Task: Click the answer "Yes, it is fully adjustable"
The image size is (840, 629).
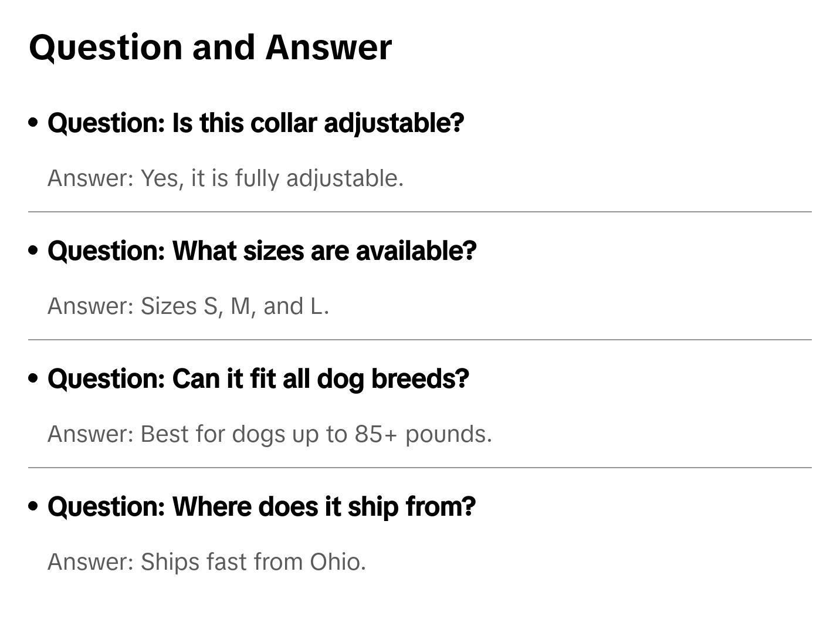Action: (225, 178)
